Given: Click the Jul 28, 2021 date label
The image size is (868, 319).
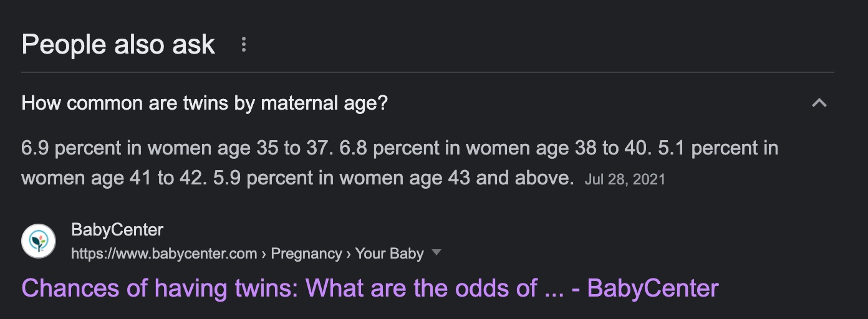Looking at the screenshot, I should [x=625, y=179].
